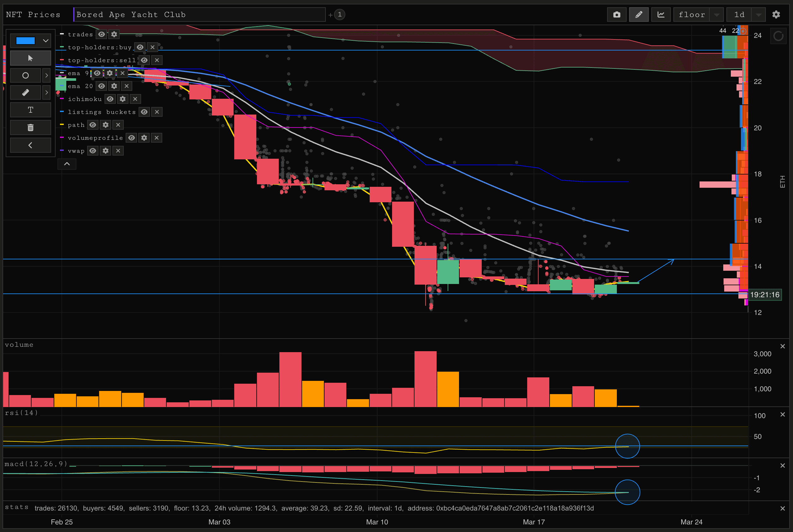Image resolution: width=793 pixels, height=532 pixels.
Task: Close the rsi(14) panel
Action: pos(783,415)
